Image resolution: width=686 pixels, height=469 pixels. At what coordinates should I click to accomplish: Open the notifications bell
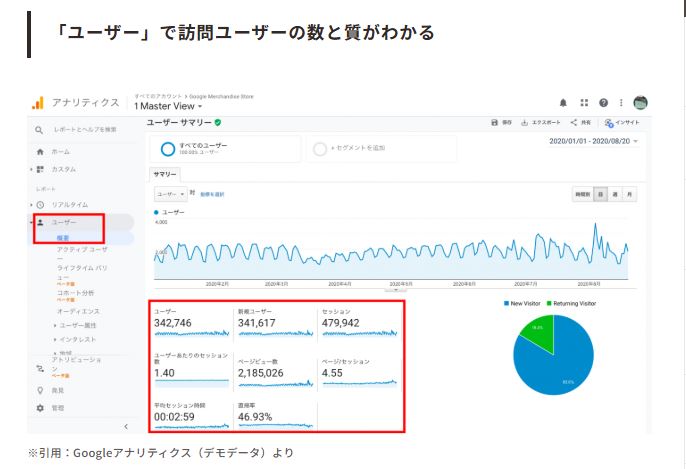click(x=564, y=102)
